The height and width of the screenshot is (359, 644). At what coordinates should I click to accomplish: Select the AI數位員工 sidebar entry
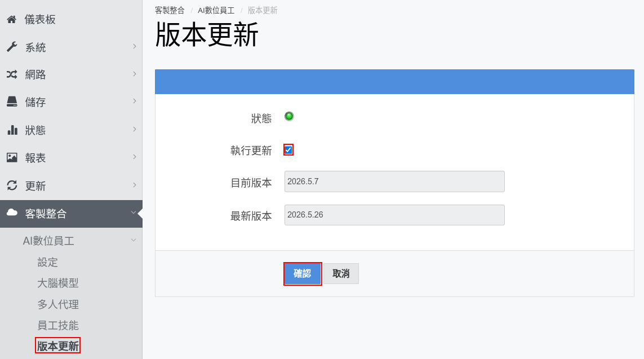coord(48,241)
